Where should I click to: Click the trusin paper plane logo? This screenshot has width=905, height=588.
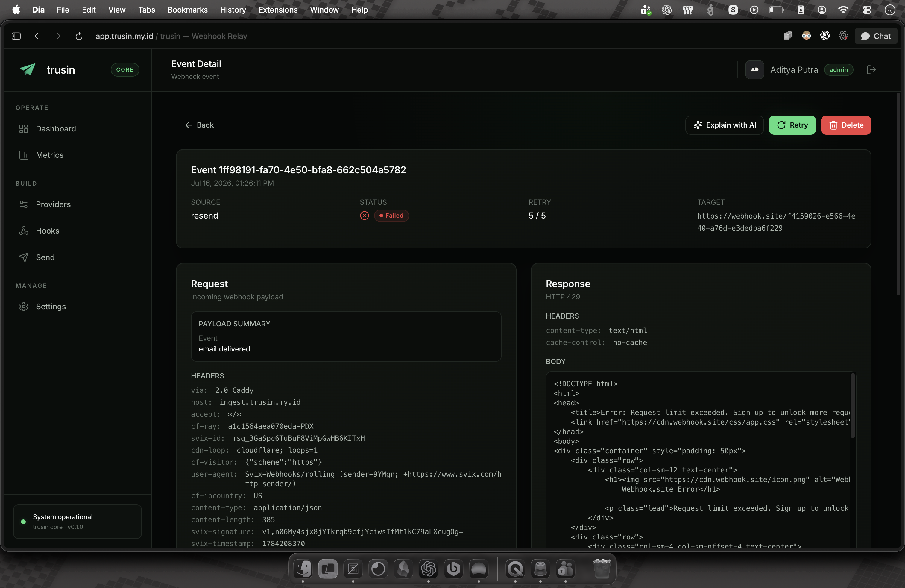click(x=28, y=69)
